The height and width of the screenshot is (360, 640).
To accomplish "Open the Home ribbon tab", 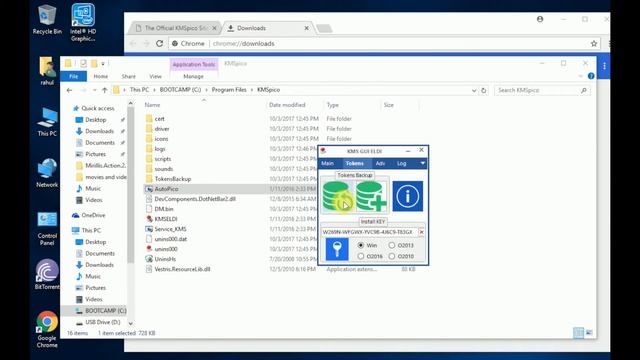I will tap(101, 76).
